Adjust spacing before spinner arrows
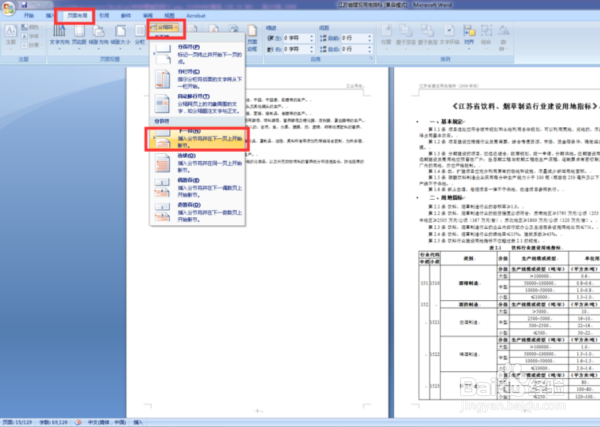 (370, 38)
